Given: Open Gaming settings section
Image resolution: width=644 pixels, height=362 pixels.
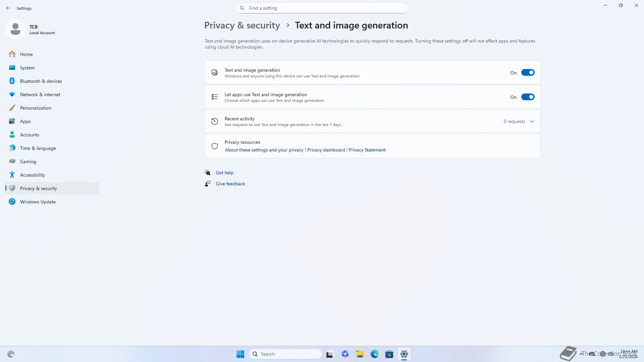Looking at the screenshot, I should click(28, 162).
